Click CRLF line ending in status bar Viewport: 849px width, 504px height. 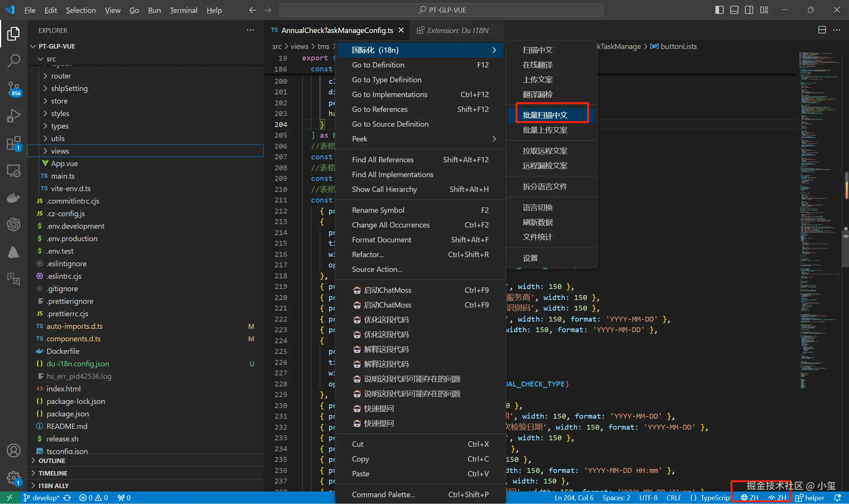[673, 498]
